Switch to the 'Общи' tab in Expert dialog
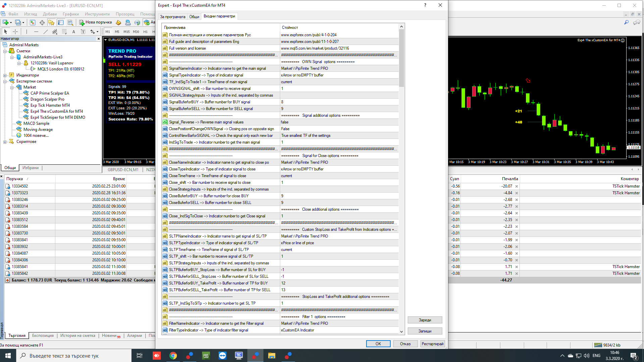Image resolution: width=644 pixels, height=362 pixels. (x=194, y=16)
